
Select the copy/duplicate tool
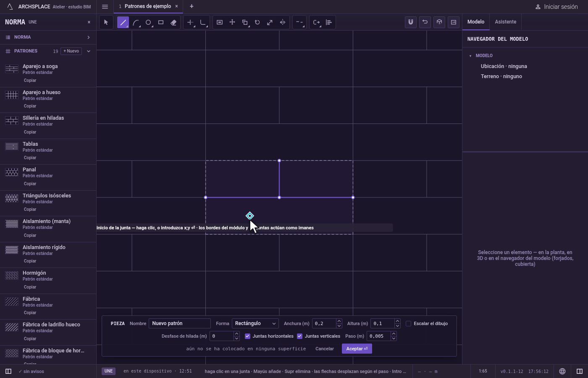pos(245,22)
